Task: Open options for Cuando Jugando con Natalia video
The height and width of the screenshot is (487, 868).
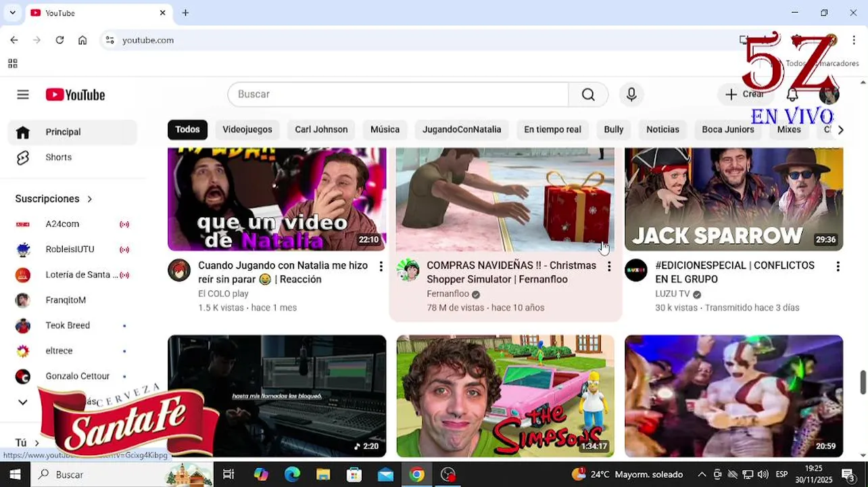Action: click(381, 266)
